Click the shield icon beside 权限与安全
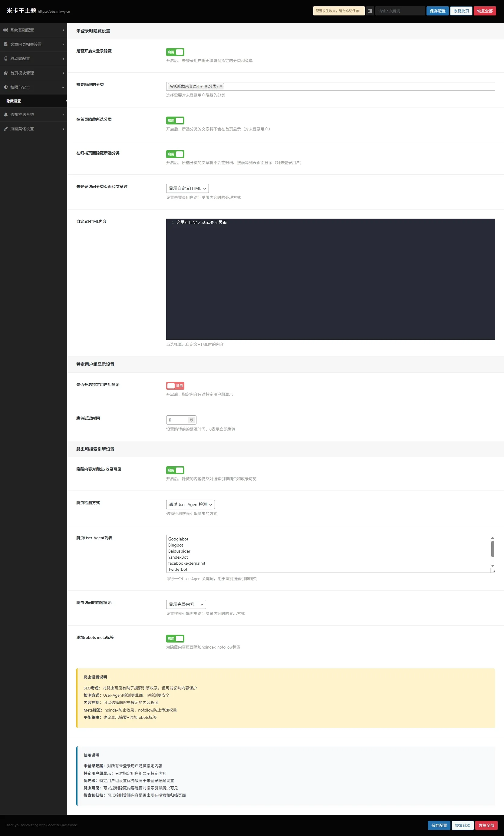Screen dimensions: 504x836 [6, 87]
